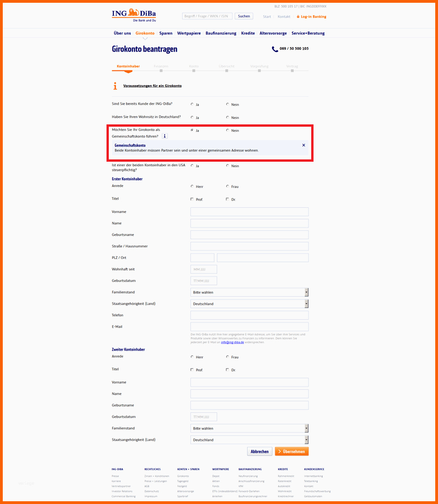Focus first holder's Vorname field
This screenshot has height=504, width=438.
click(x=249, y=211)
